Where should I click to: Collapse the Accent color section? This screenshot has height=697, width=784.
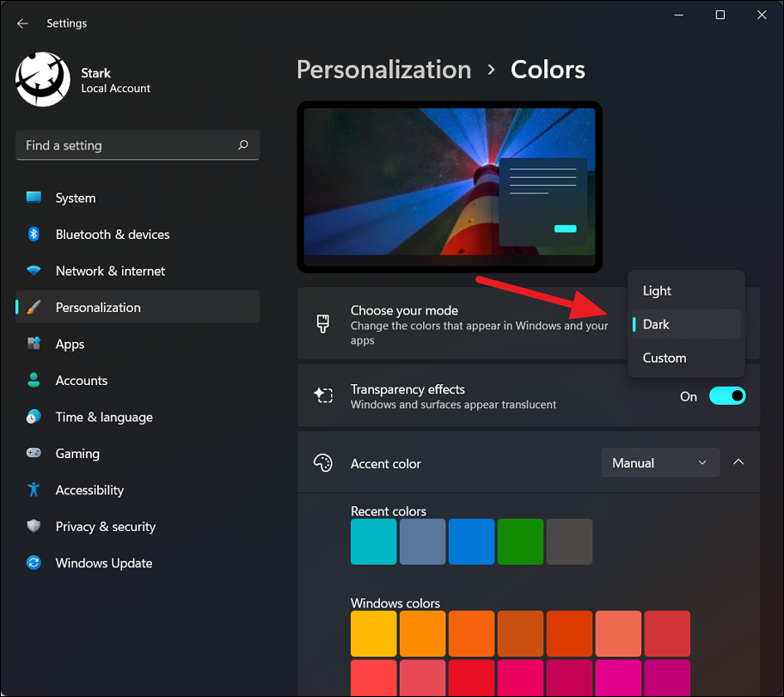pos(738,462)
